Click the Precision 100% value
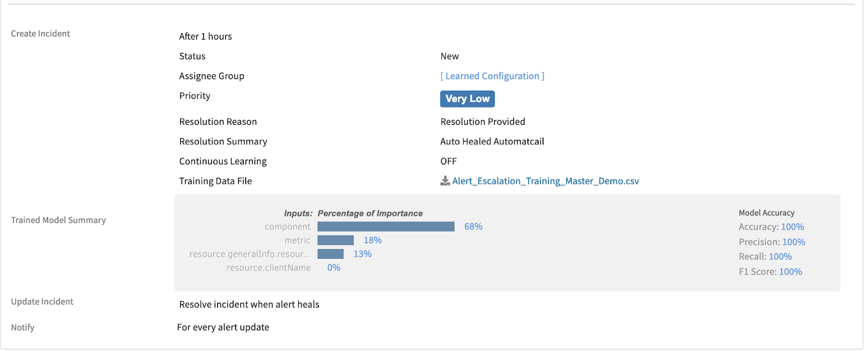 [x=793, y=242]
